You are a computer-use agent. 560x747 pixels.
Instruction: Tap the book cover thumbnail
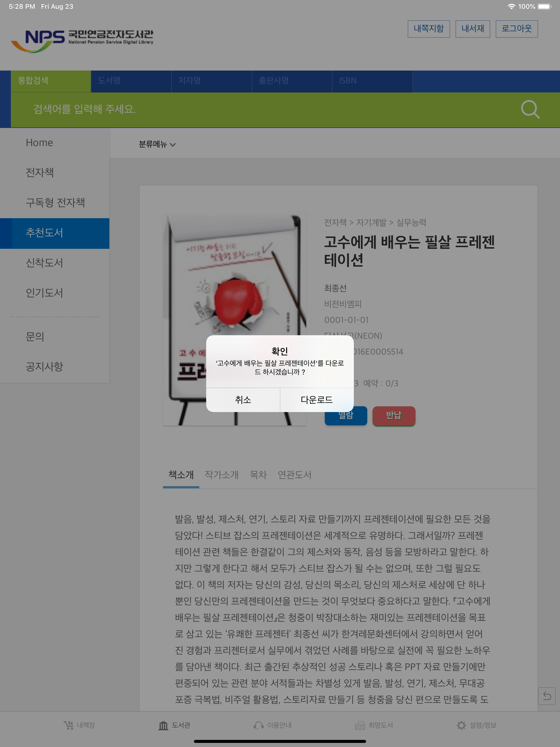tap(234, 319)
